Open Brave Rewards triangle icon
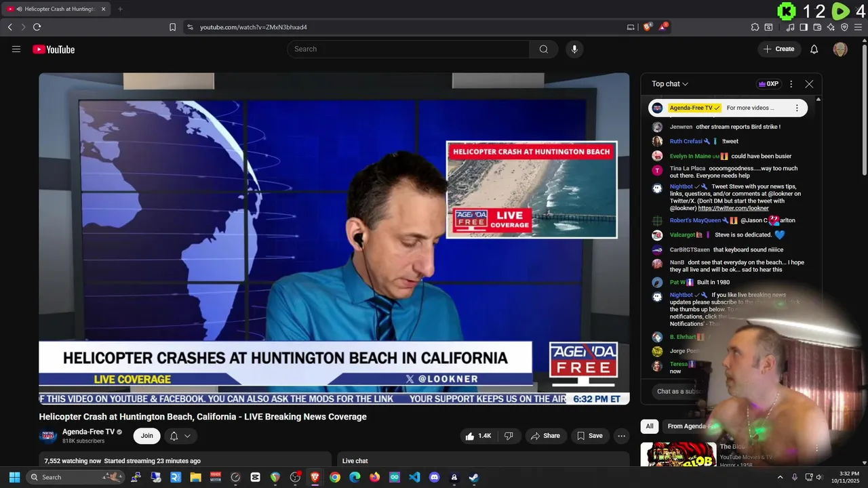The width and height of the screenshot is (868, 488). point(664,27)
